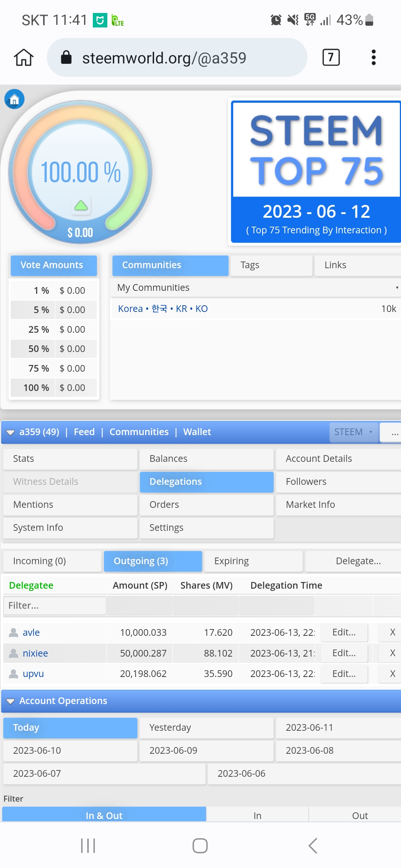Screen dimensions: 401x868
Task: Open the STEEM TOP 75 banner
Action: pos(316,172)
